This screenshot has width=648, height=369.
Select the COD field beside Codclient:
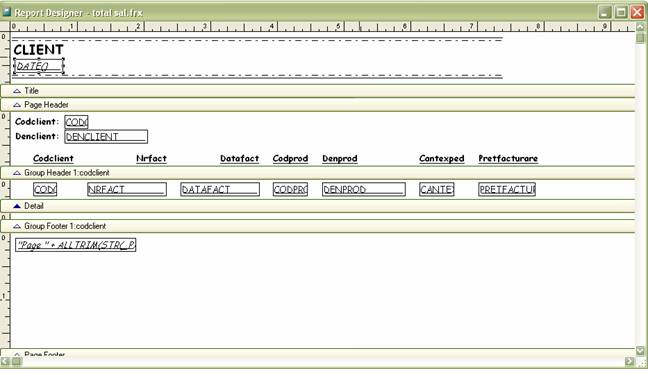76,122
